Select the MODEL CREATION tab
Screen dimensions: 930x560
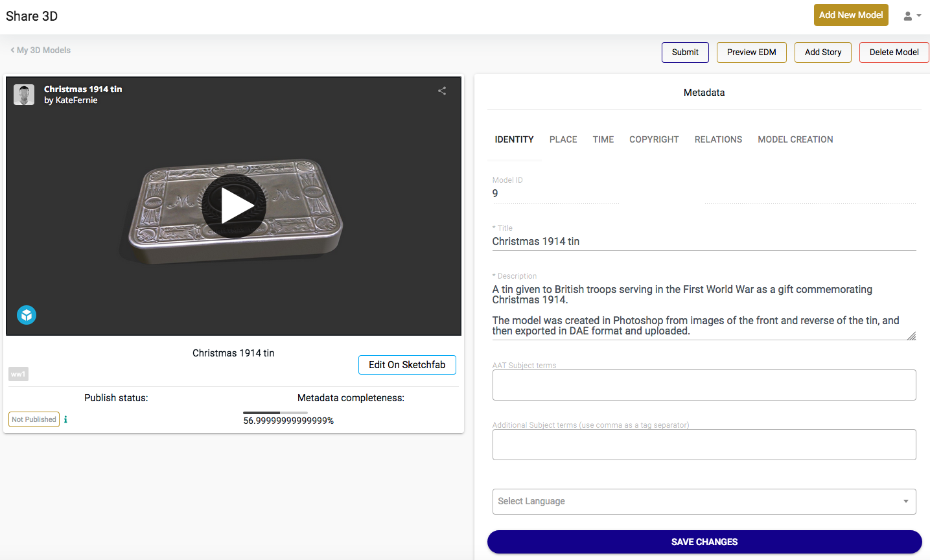tap(795, 139)
